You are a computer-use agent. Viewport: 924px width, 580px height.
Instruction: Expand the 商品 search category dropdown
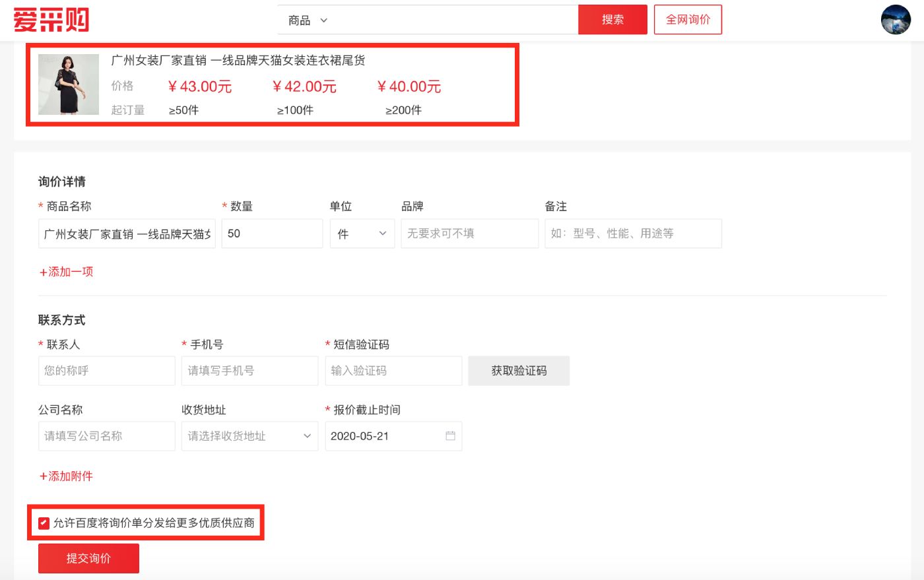coord(308,20)
